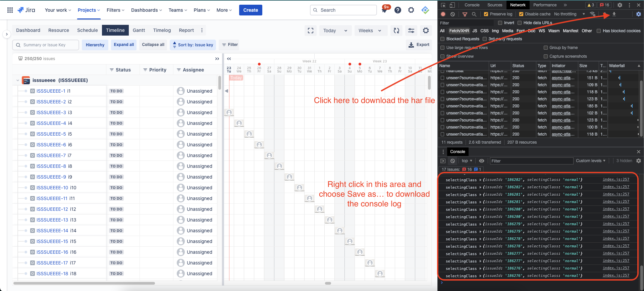Click the Expand all button
Screen dimensions: 644x291
(x=124, y=45)
